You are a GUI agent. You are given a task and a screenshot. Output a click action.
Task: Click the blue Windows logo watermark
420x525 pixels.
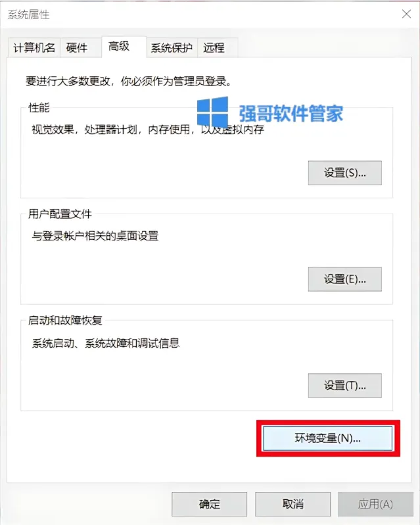(212, 112)
